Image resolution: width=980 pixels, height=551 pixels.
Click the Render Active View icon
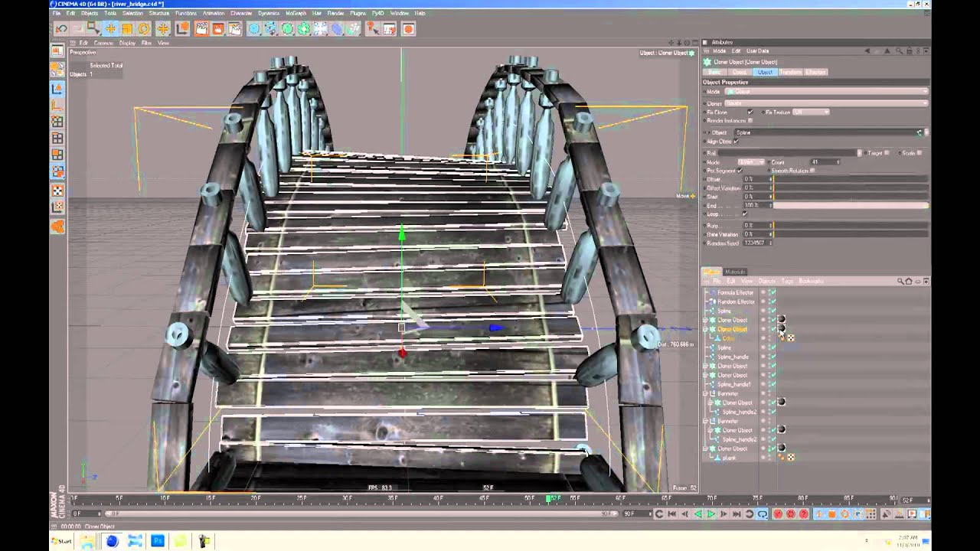[x=201, y=29]
